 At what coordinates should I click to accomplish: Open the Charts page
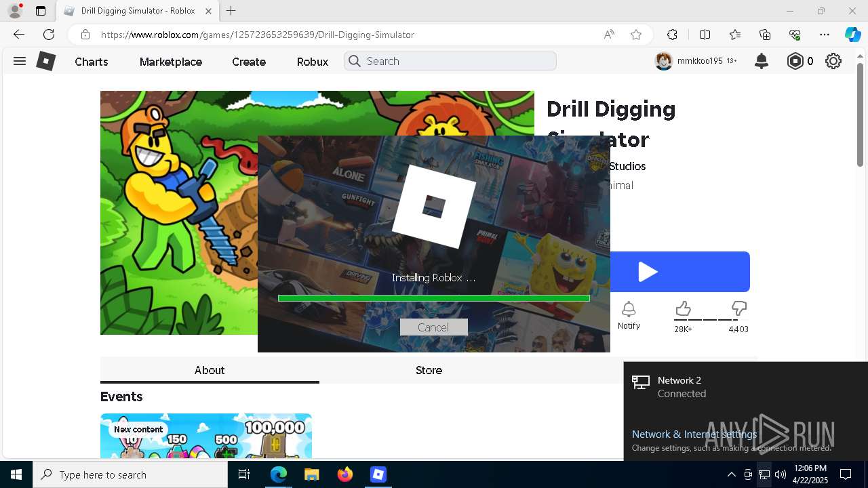click(92, 62)
